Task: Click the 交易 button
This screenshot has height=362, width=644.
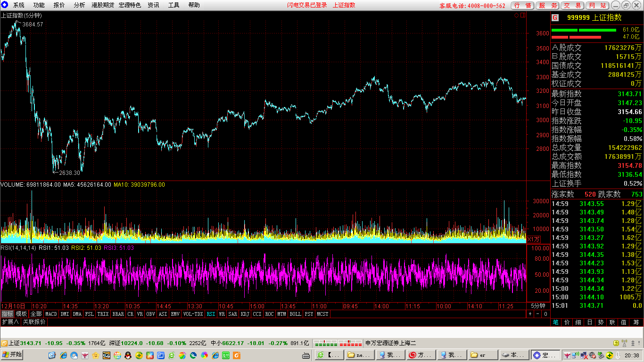Action: 572,5
